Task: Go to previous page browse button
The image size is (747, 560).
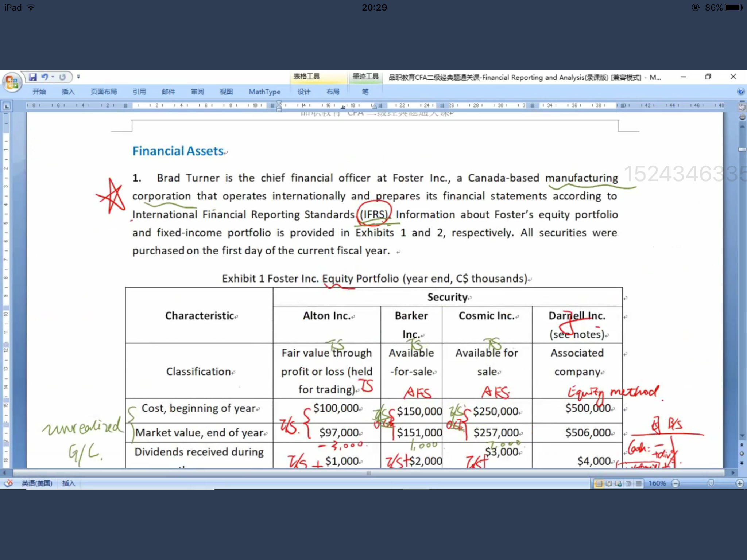Action: coord(742,445)
